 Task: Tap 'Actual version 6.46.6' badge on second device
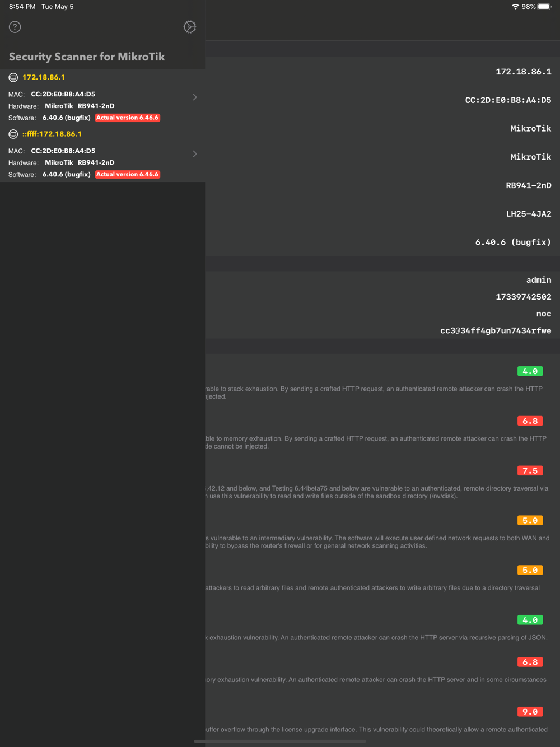click(128, 174)
